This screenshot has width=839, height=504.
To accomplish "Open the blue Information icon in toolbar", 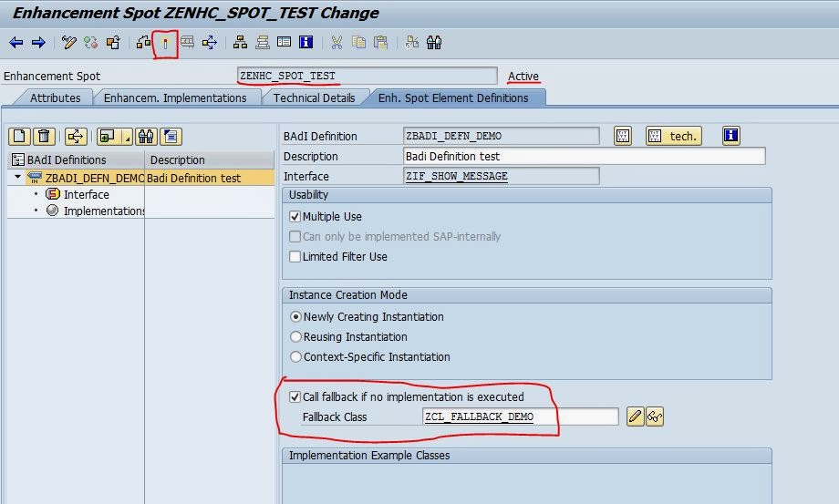I will [306, 42].
